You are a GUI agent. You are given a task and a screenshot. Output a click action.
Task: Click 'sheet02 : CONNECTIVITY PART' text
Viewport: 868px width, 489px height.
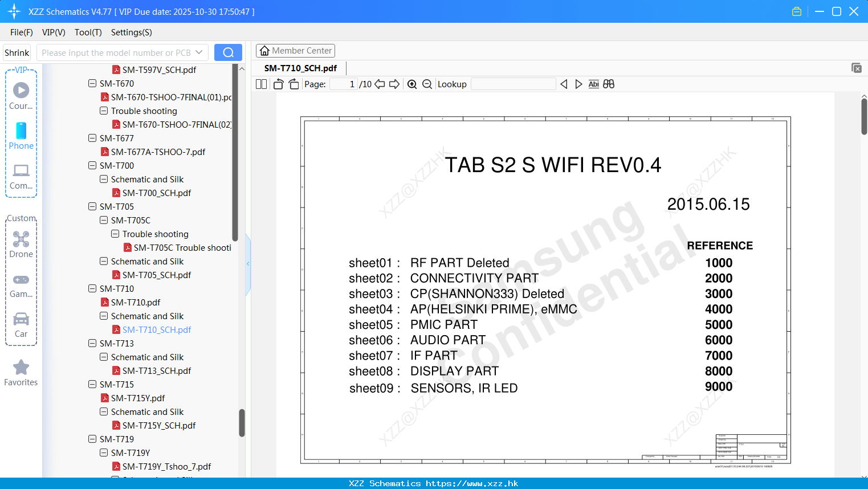coord(443,278)
